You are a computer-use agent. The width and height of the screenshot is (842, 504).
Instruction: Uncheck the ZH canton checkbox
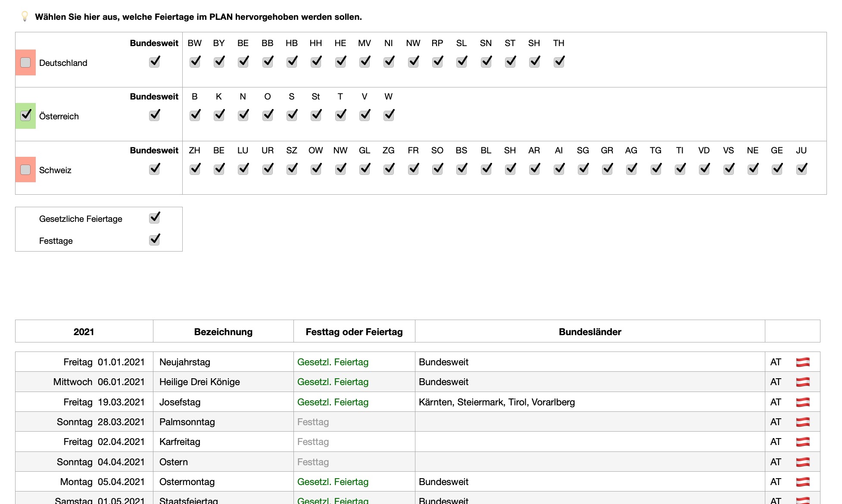pos(195,170)
